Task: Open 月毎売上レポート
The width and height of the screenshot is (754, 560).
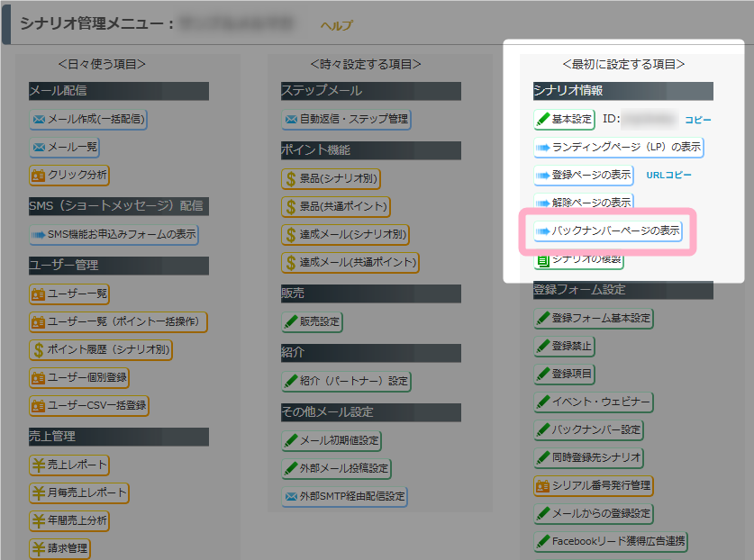Action: click(78, 492)
